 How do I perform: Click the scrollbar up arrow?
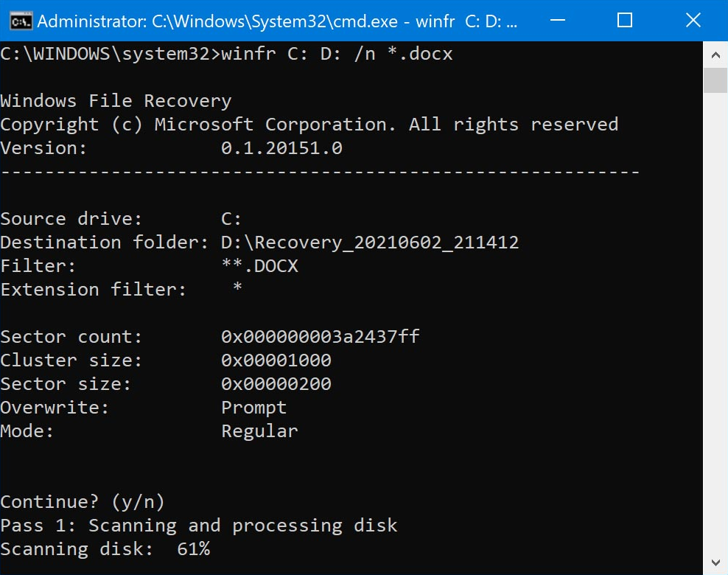(x=715, y=55)
